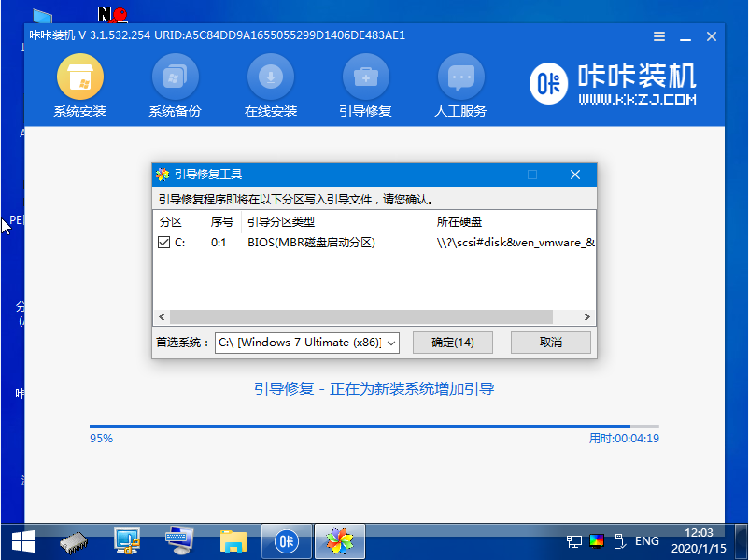Open the hamburger menu of the main window
Image resolution: width=749 pixels, height=560 pixels.
point(658,36)
